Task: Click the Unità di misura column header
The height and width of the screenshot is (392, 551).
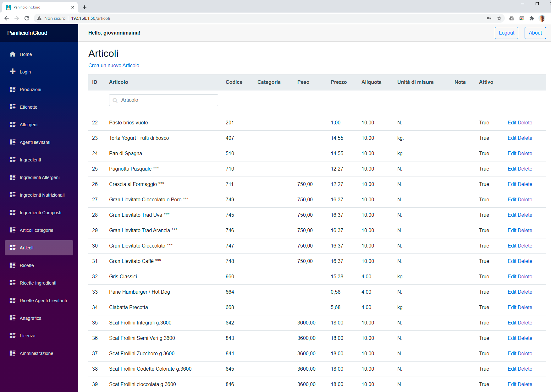Action: pyautogui.click(x=415, y=82)
